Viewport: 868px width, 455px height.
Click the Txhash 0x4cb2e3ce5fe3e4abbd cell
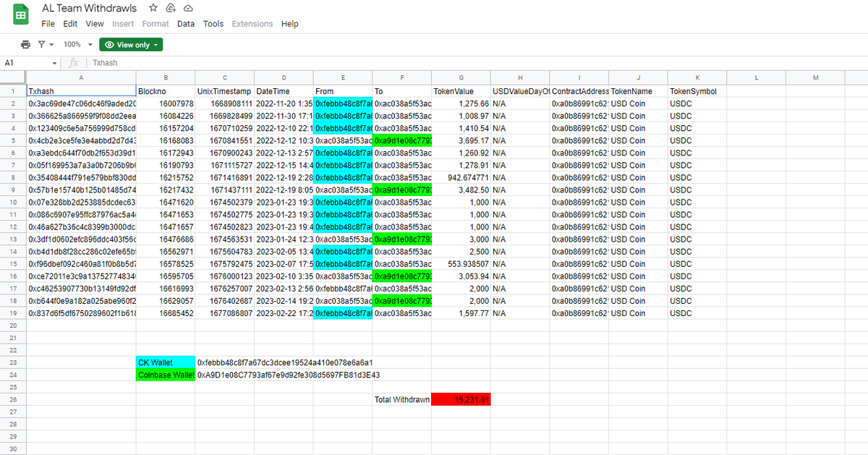coord(81,141)
